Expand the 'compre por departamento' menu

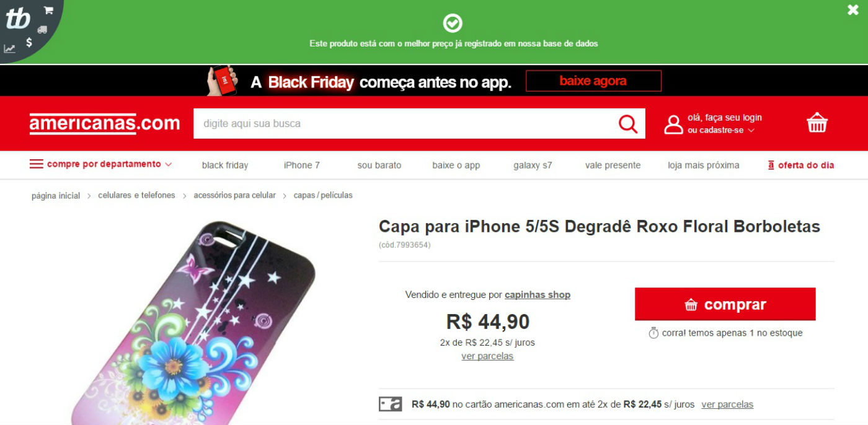[x=100, y=164]
